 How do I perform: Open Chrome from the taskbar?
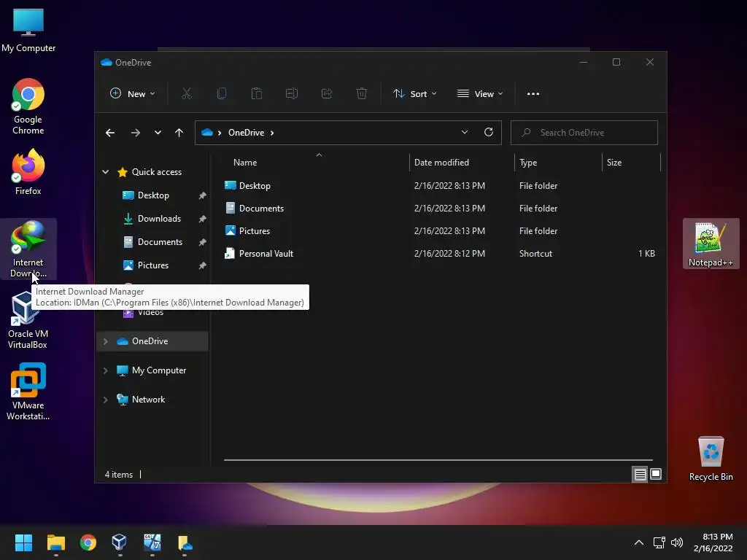point(88,542)
